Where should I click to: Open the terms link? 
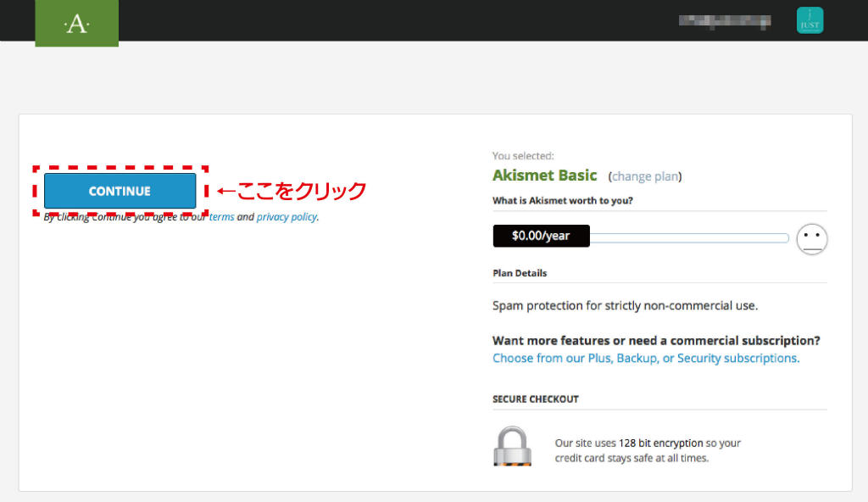pyautogui.click(x=221, y=216)
